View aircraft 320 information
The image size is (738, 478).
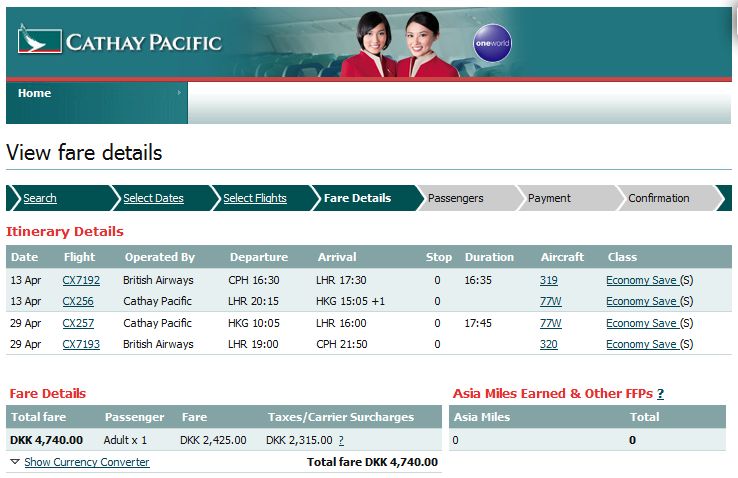tap(549, 344)
